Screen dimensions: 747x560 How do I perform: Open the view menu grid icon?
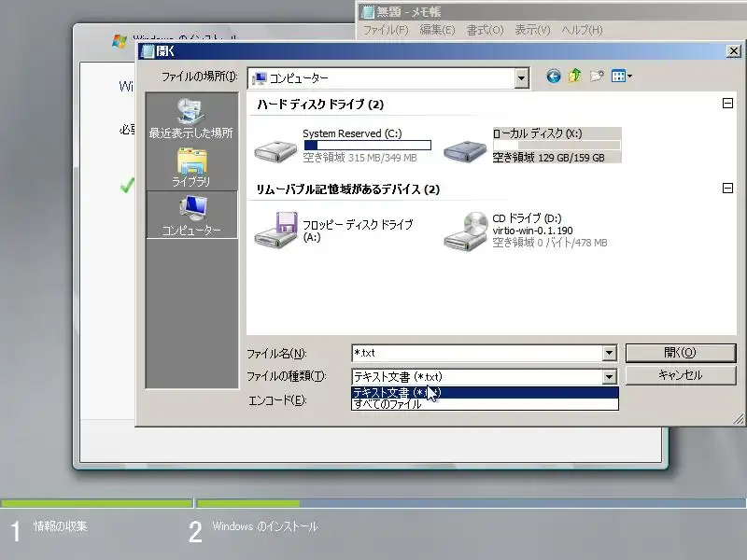click(x=621, y=77)
